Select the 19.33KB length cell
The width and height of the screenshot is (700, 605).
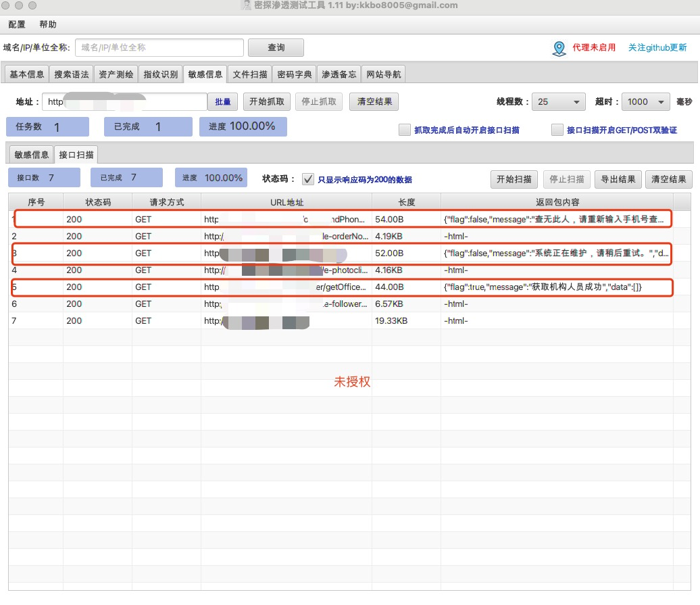(x=407, y=321)
